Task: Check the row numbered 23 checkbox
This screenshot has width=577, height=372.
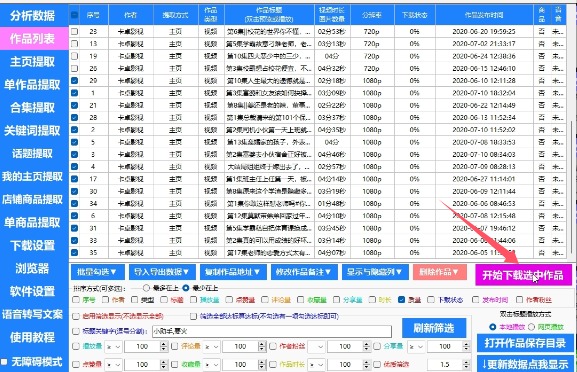Action: coord(74,32)
